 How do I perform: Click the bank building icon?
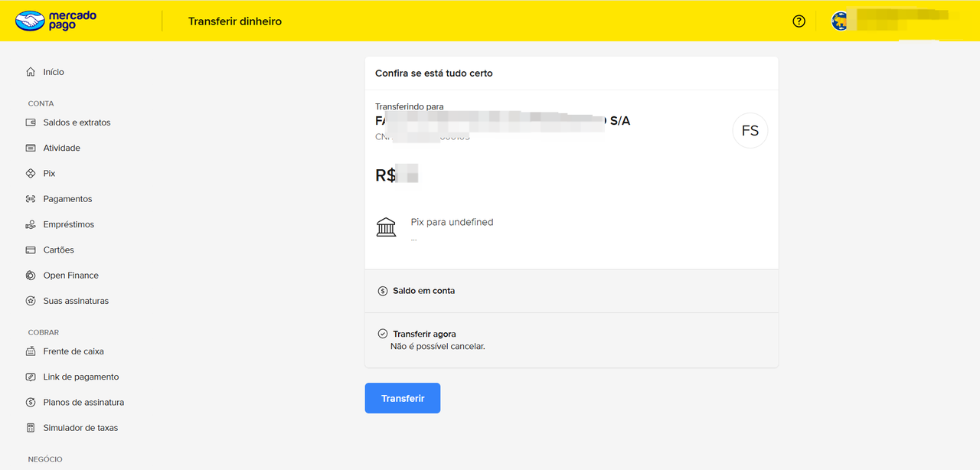[x=387, y=227]
